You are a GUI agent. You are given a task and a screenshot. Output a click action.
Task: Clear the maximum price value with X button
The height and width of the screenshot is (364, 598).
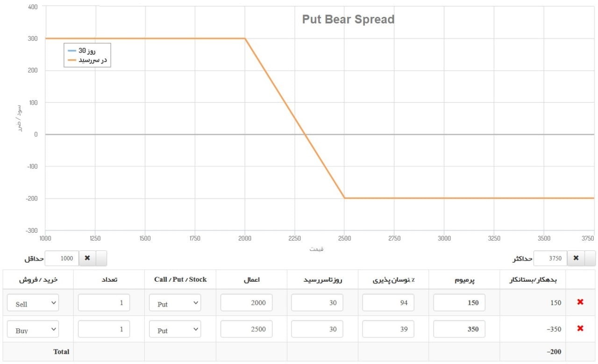click(x=576, y=258)
